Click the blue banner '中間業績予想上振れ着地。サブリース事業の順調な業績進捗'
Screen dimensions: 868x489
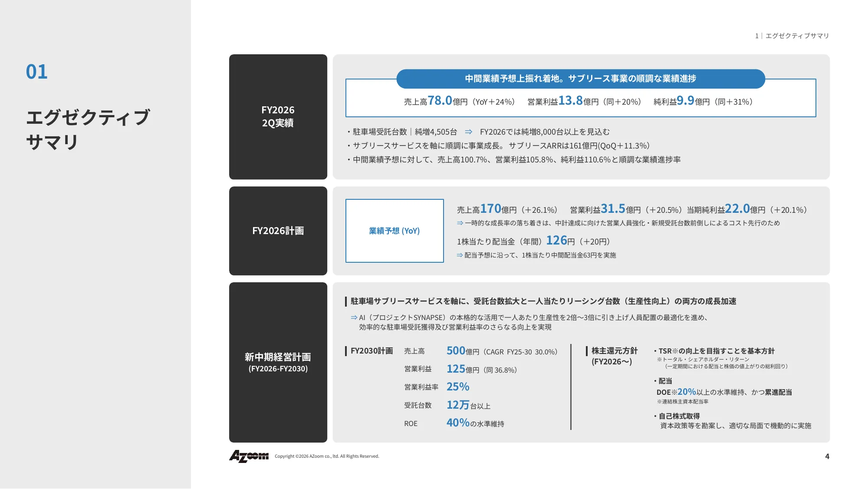[x=581, y=79]
